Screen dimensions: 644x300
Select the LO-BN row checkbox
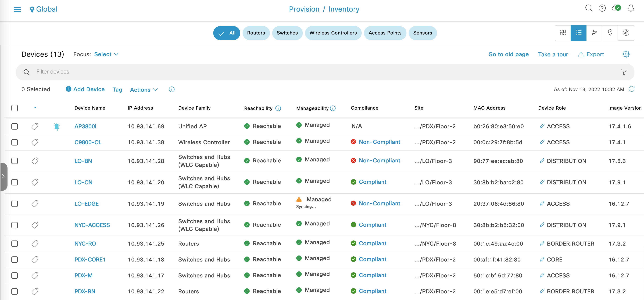15,161
